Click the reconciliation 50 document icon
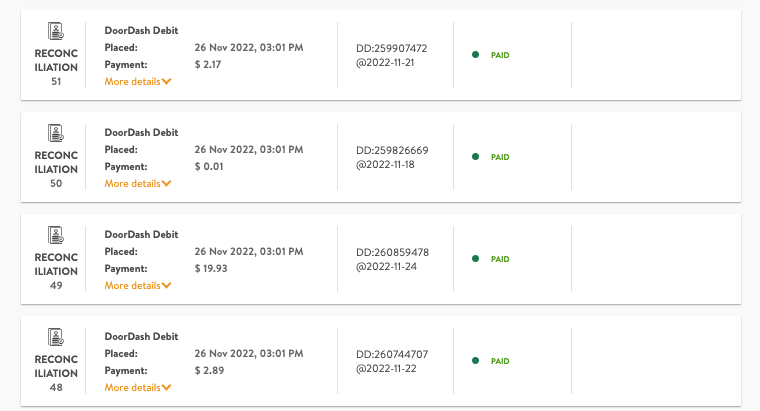This screenshot has width=760, height=411. [56, 133]
